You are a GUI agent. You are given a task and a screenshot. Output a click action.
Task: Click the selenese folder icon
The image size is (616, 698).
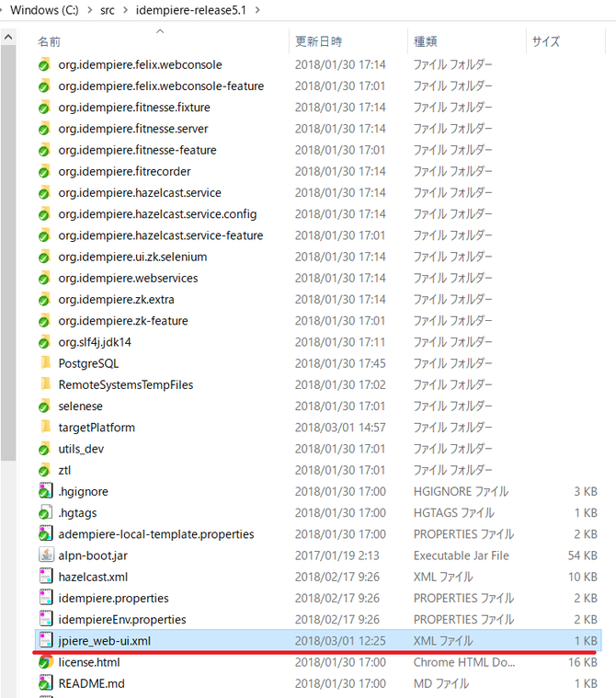[44, 406]
